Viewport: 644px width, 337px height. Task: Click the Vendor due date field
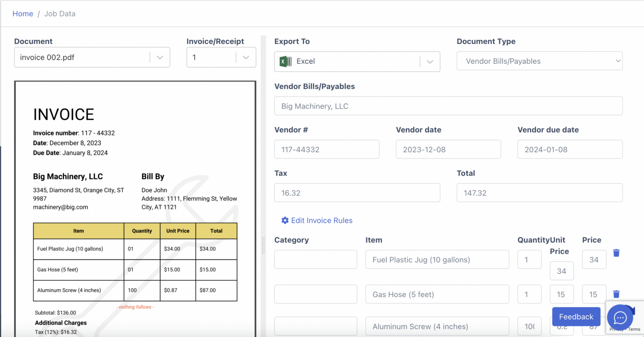click(x=569, y=149)
